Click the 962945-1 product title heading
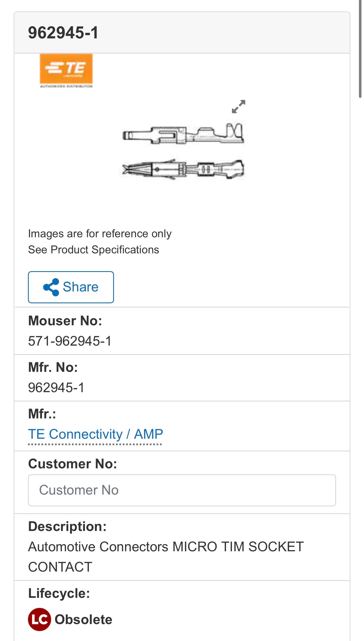The height and width of the screenshot is (641, 364). click(x=63, y=33)
